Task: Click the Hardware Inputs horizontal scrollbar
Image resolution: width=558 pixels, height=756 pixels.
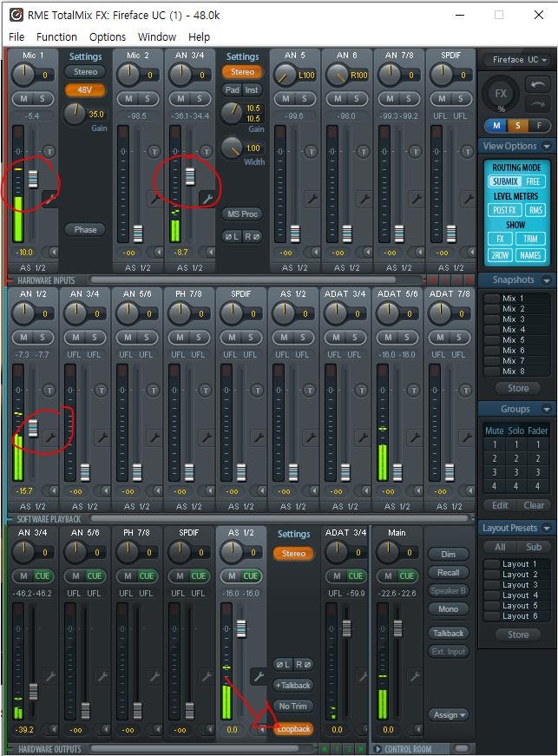Action: pos(243,280)
